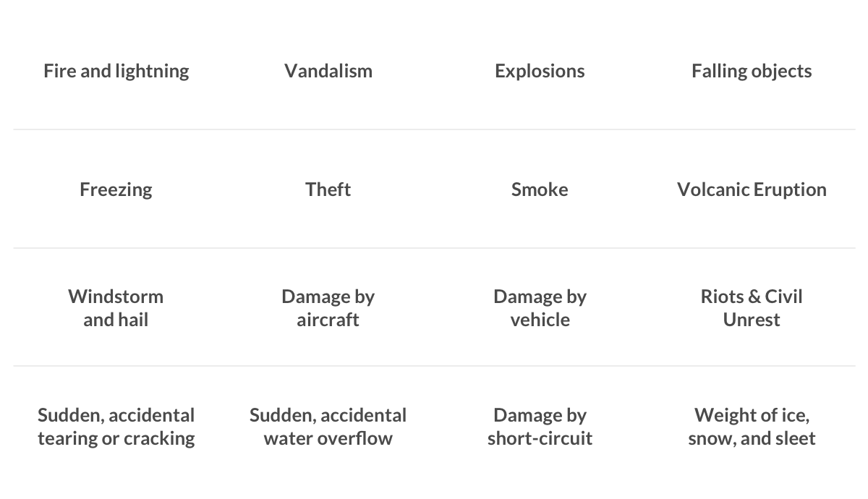Select the Theft item
868x499 pixels.
click(x=328, y=189)
